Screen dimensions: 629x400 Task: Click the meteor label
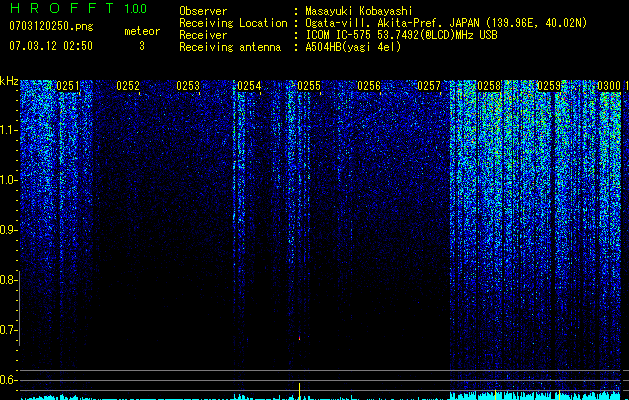[x=142, y=31]
